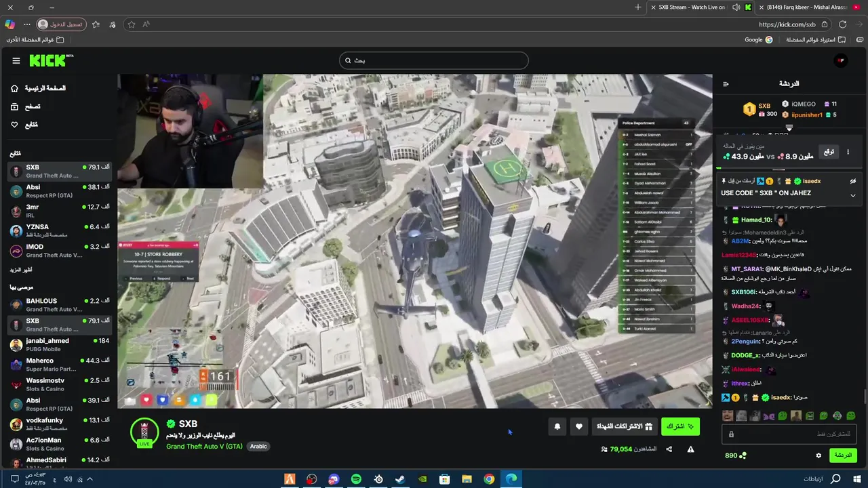Open YZNSA channel in sidebar
Image resolution: width=868 pixels, height=488 pixels.
click(60, 230)
